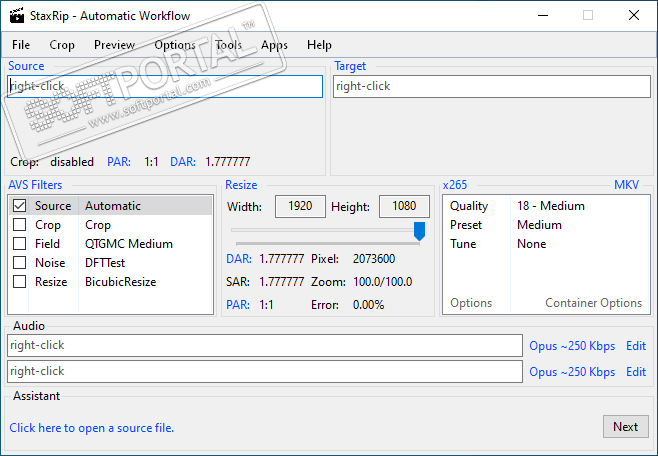Click the Target path input field
The image size is (658, 456).
(x=492, y=86)
